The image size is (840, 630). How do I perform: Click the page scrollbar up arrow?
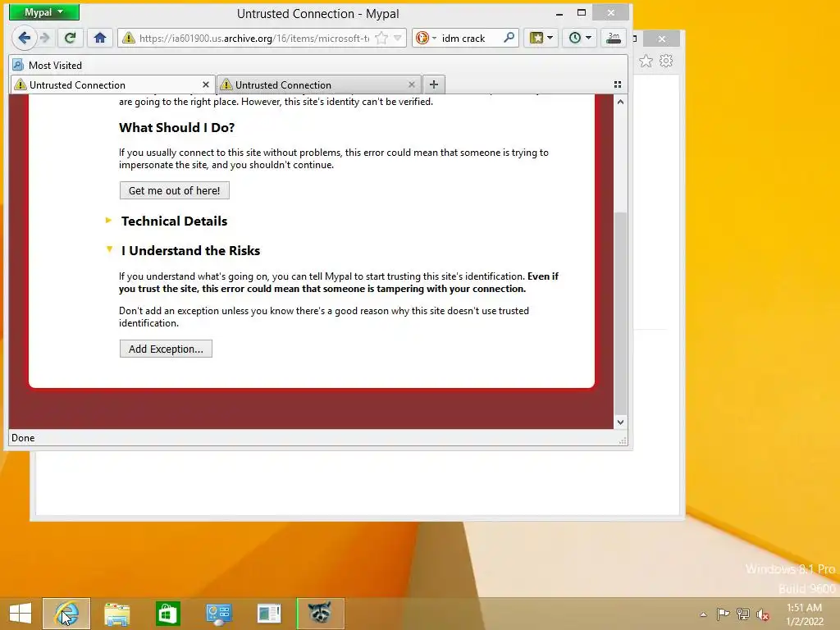620,102
